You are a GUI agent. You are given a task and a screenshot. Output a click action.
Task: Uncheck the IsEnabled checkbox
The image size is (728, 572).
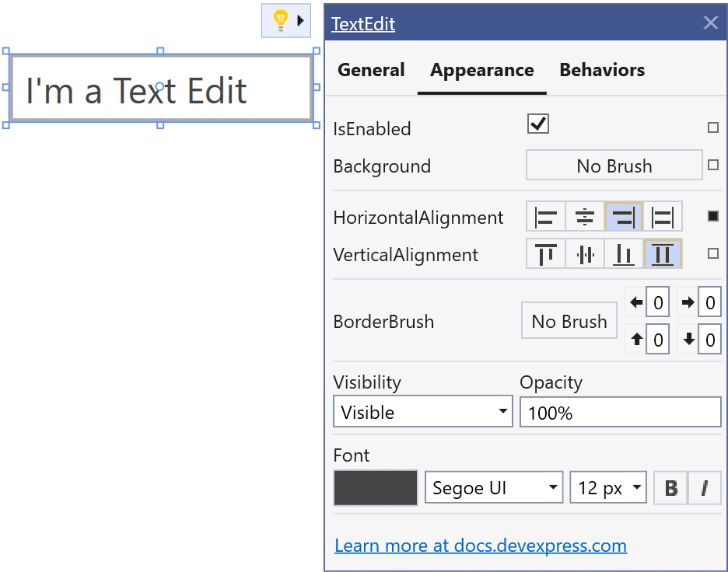(537, 124)
